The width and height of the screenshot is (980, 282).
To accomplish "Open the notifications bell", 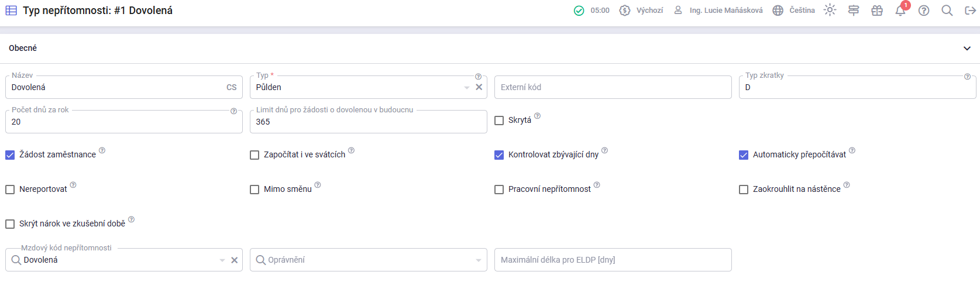I will pyautogui.click(x=900, y=11).
